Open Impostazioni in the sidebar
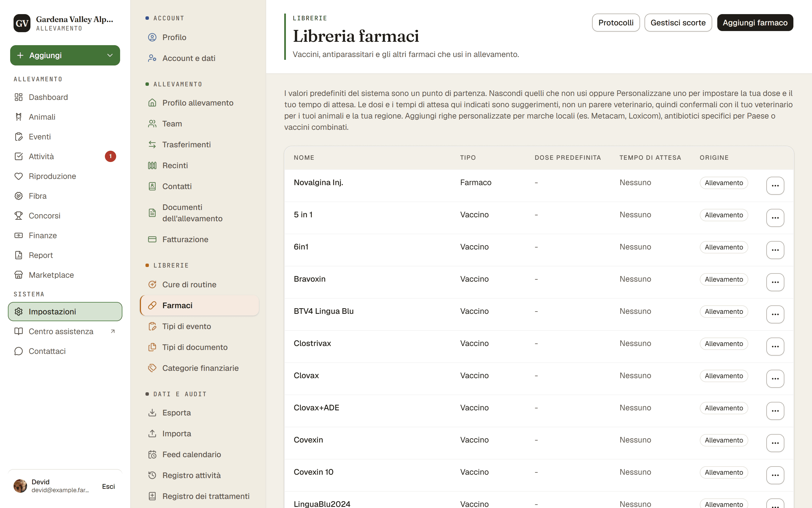Screen dimensions: 812x508 tap(65, 312)
